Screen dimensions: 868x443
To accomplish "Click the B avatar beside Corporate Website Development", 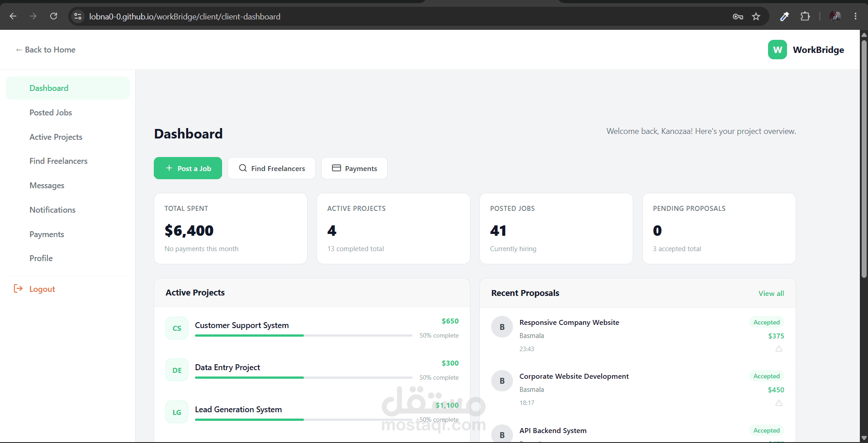I will coord(502,381).
